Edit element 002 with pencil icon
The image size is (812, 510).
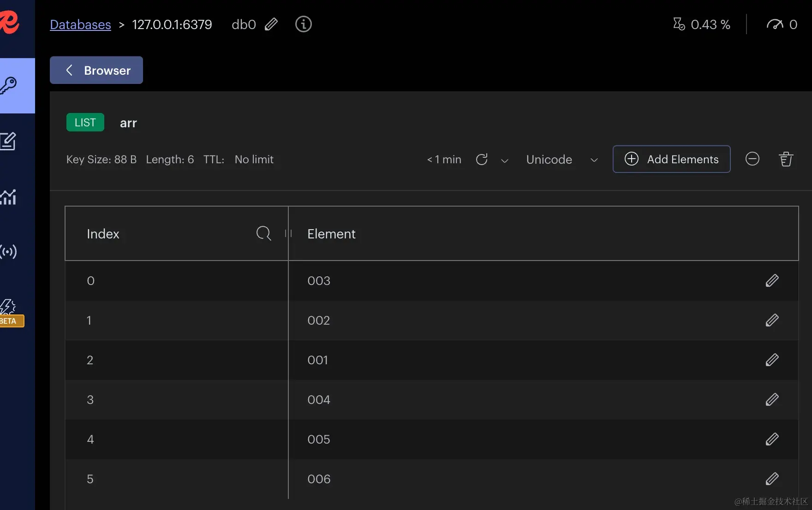pyautogui.click(x=772, y=320)
